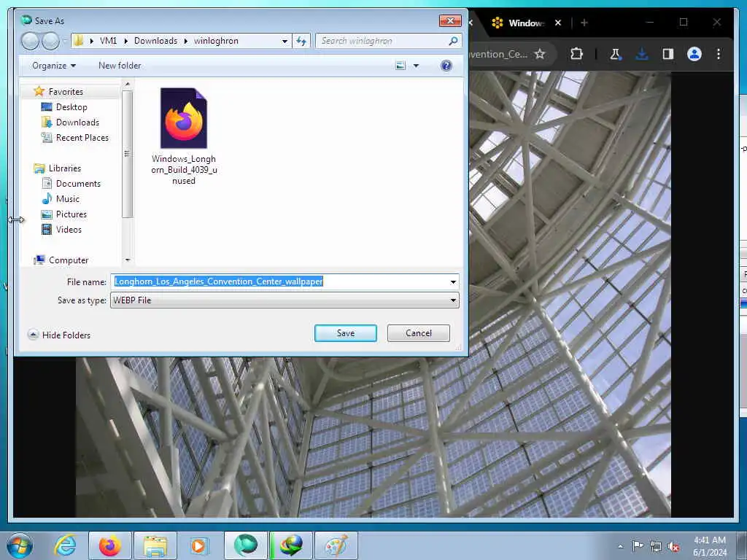Select Favorites in the navigation pane
Screen dimensions: 747x560
pos(66,91)
